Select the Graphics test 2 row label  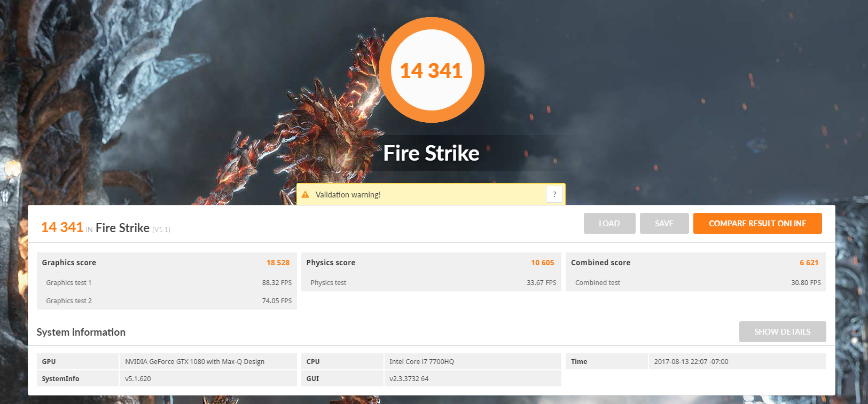69,301
